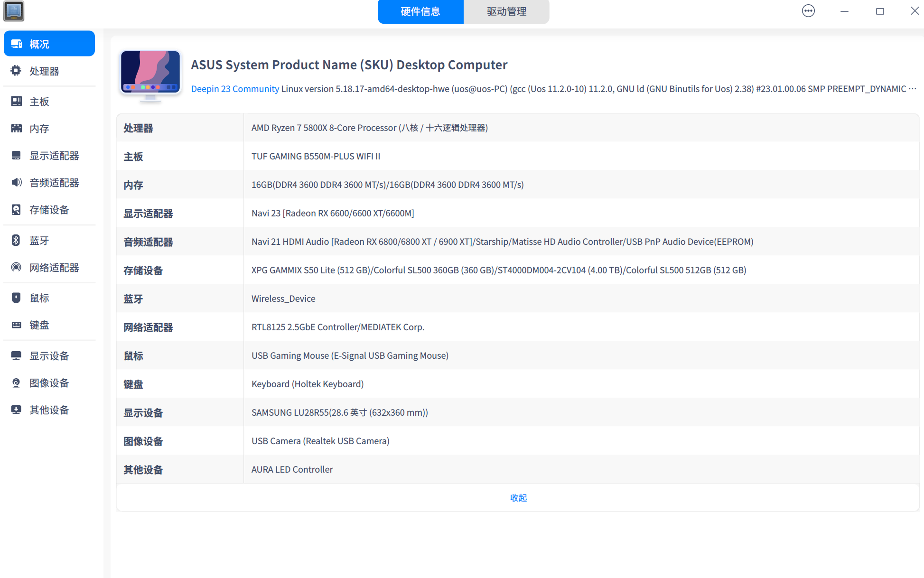Click the processor chip icon in sidebar
924x578 pixels.
pyautogui.click(x=16, y=71)
